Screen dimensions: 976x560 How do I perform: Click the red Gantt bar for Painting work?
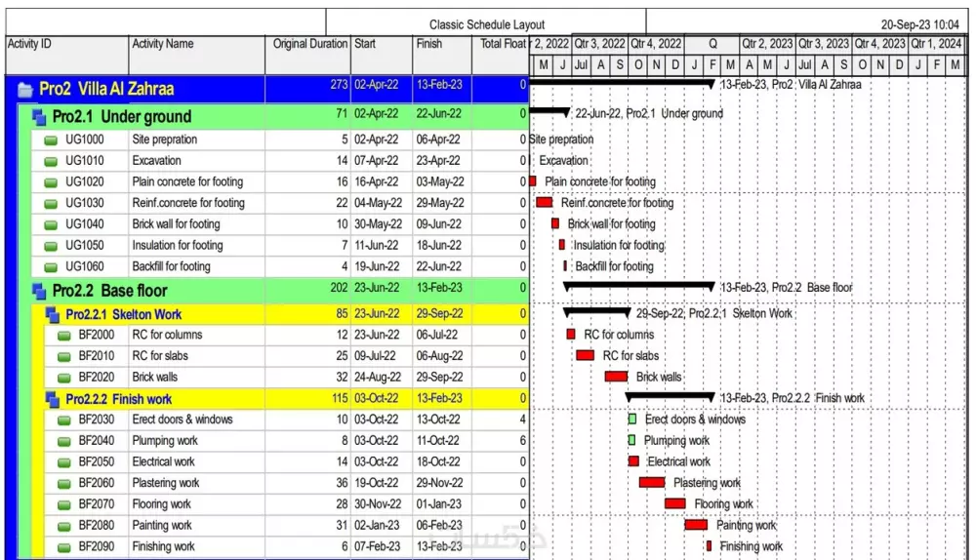697,525
